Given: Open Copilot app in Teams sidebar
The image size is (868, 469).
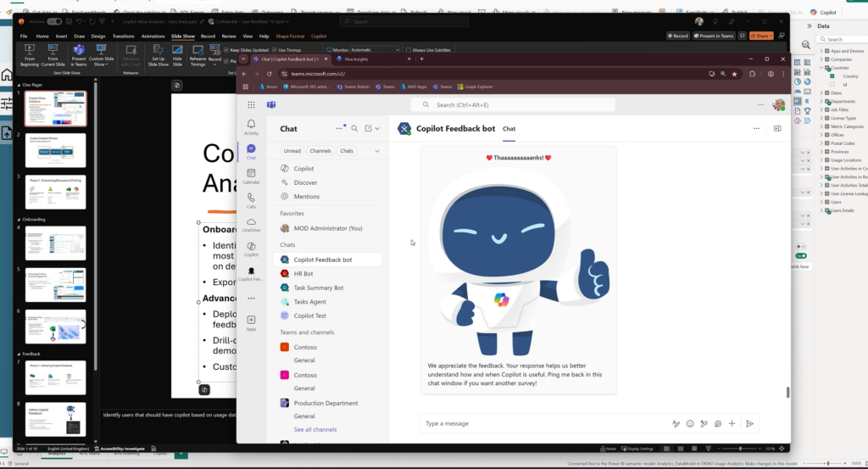Looking at the screenshot, I should coord(251,249).
